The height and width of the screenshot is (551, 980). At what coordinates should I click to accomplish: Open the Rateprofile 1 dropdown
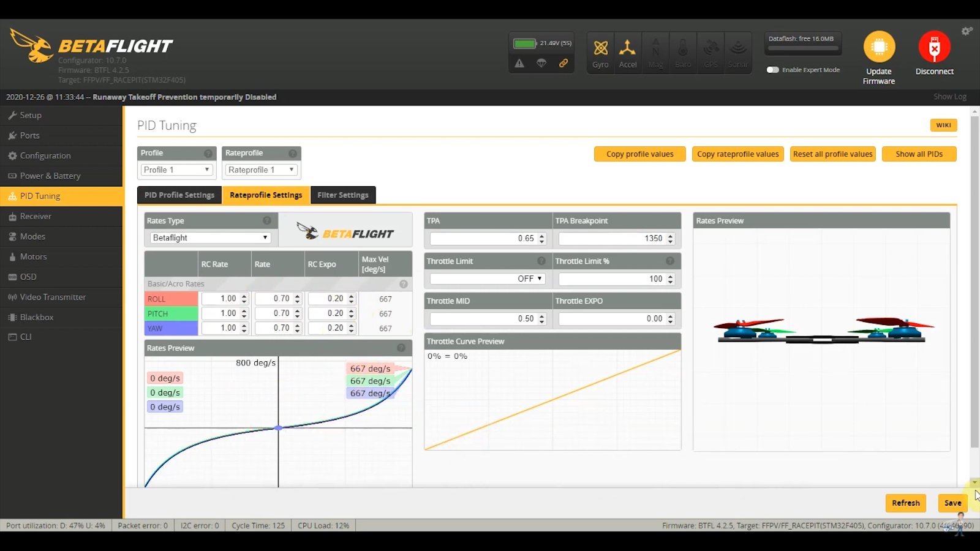tap(261, 170)
